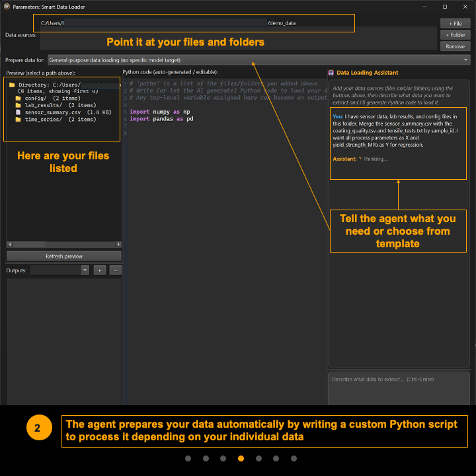476x476 pixels.
Task: Click the import numpy code line
Action: [160, 112]
